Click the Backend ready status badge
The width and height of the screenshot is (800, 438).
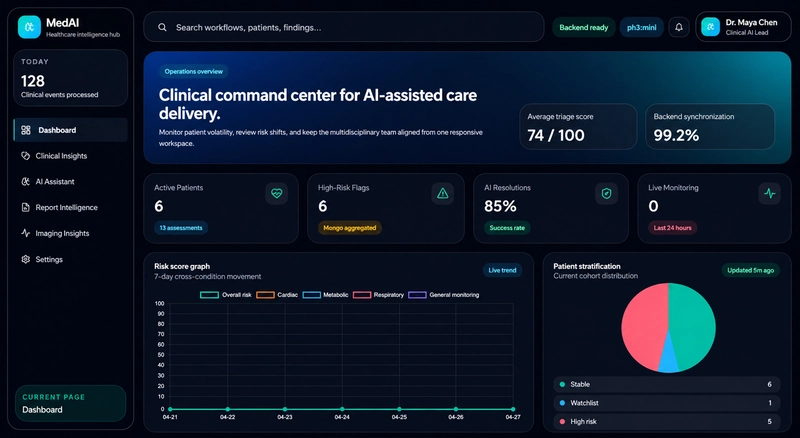pyautogui.click(x=584, y=28)
